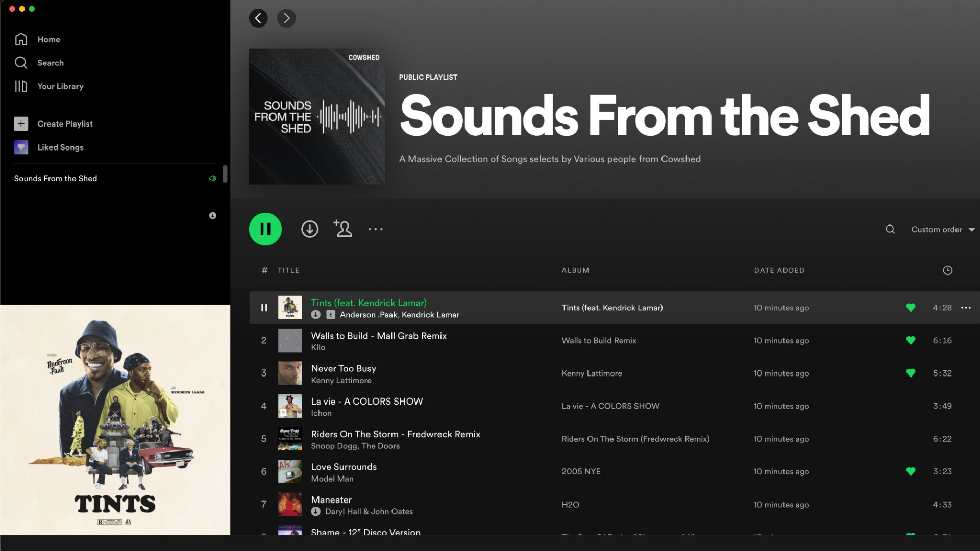Open Liked Songs from the sidebar
Viewport: 980px width, 551px height.
click(x=60, y=147)
